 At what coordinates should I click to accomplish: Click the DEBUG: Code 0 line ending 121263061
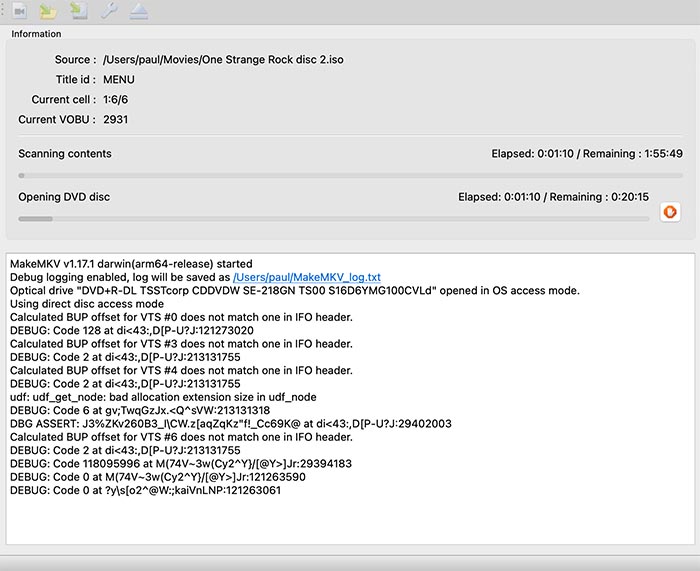(146, 491)
